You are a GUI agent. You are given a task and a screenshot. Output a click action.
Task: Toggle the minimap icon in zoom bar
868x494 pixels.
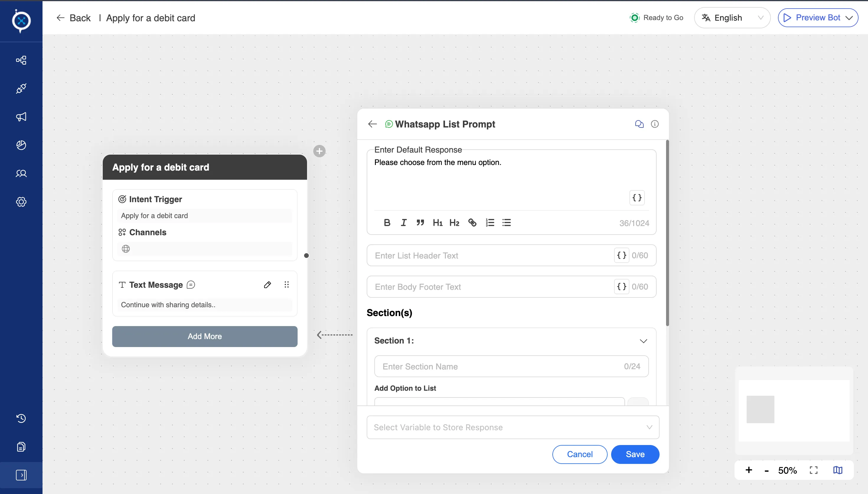[x=838, y=470]
